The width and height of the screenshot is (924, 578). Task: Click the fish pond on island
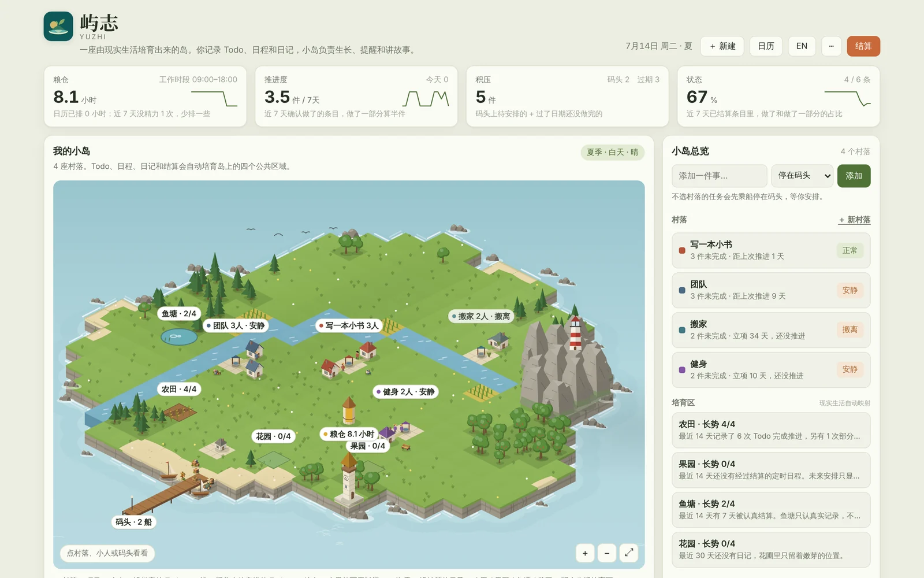coord(179,336)
